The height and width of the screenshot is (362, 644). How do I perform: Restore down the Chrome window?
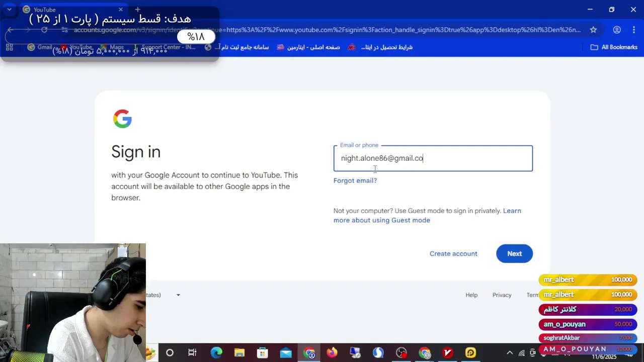pyautogui.click(x=612, y=10)
